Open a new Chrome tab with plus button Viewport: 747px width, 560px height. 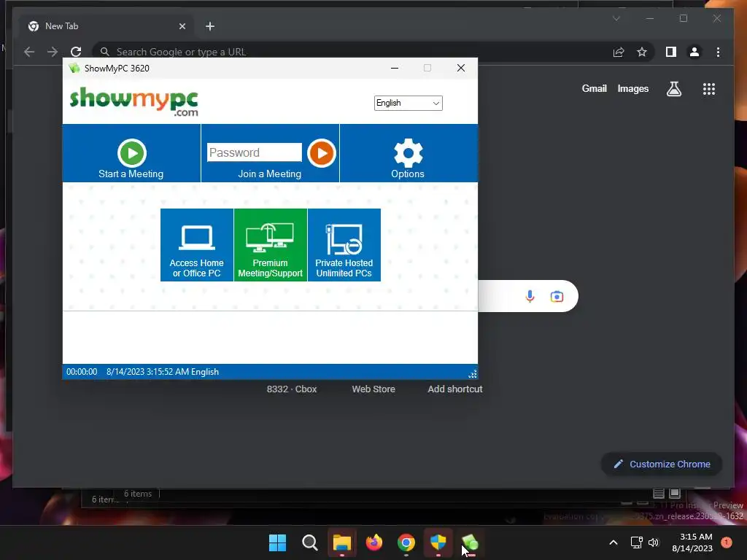click(210, 26)
